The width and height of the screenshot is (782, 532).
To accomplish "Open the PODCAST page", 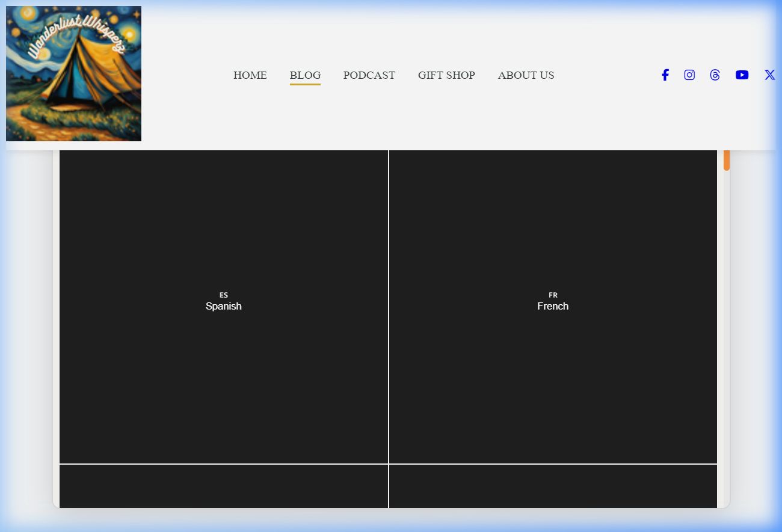I will pos(369,75).
